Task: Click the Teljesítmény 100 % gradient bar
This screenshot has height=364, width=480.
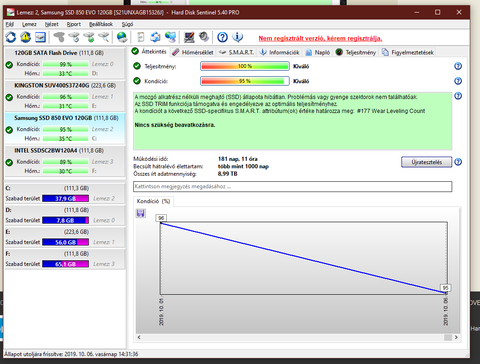Action: pyautogui.click(x=245, y=66)
